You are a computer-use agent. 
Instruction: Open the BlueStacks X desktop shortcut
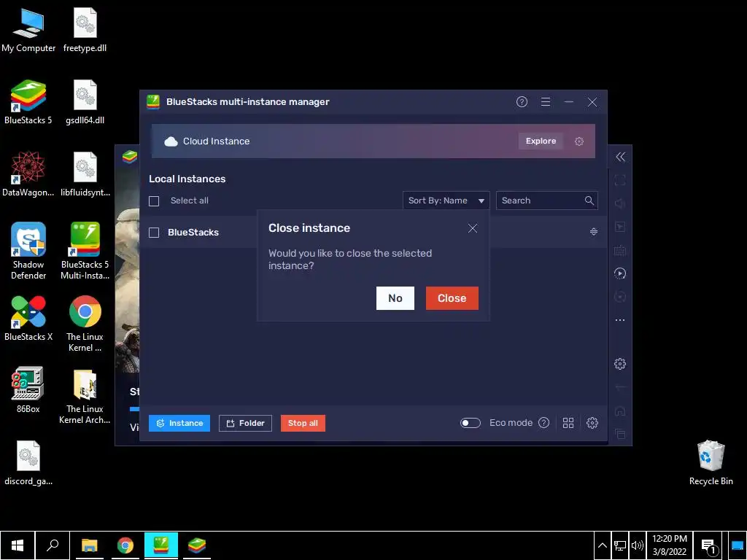tap(28, 318)
